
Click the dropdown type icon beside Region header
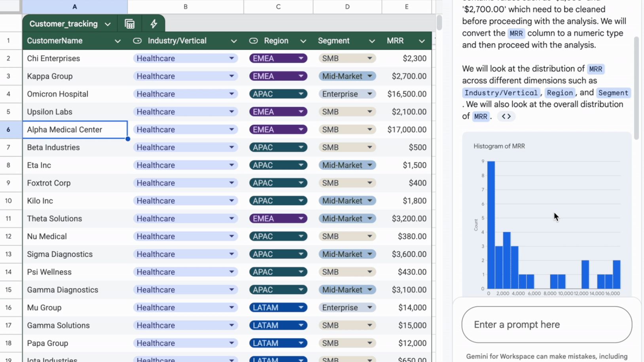coord(254,41)
